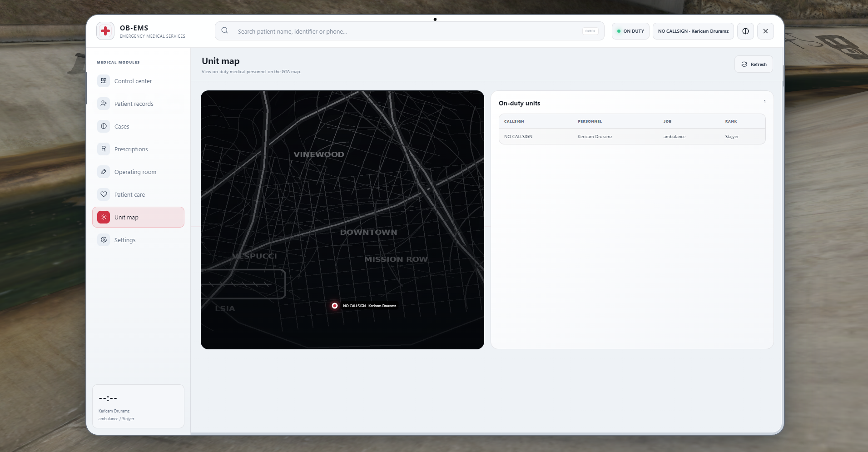Click the NO CALLSIGN Kericam Druramz button
This screenshot has width=868, height=452.
693,31
